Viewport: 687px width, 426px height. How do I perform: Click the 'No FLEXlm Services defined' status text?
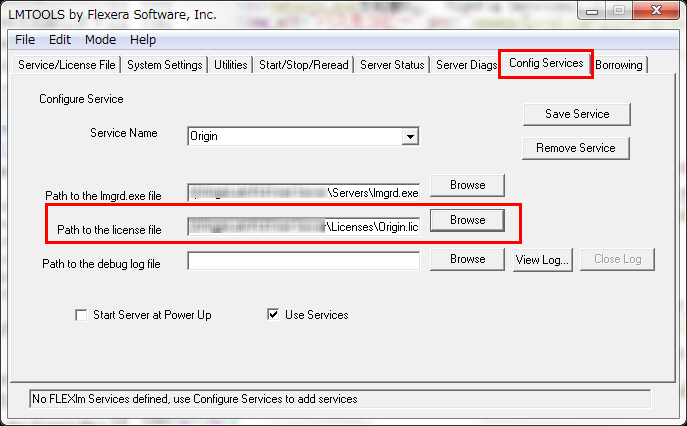(x=195, y=399)
